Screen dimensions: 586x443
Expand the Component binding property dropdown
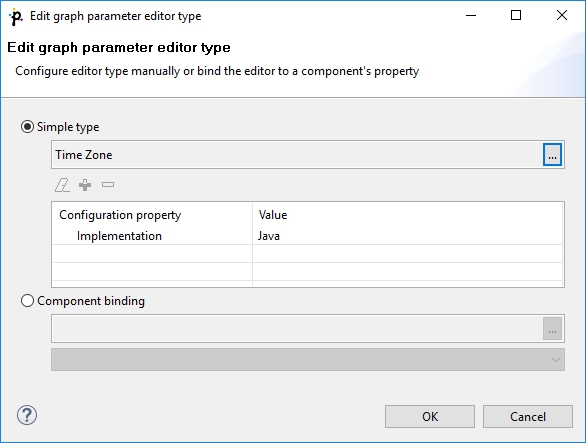(x=308, y=360)
